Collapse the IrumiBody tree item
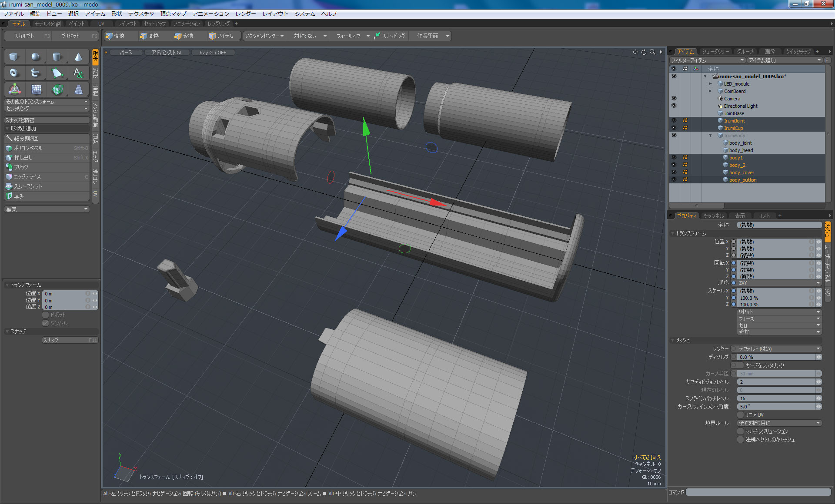835x504 pixels. 710,136
